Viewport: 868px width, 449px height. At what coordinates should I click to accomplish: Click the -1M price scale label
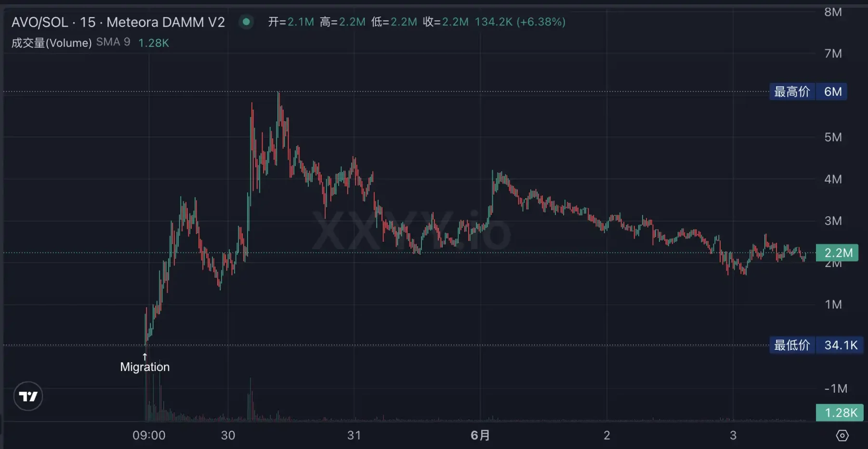835,388
